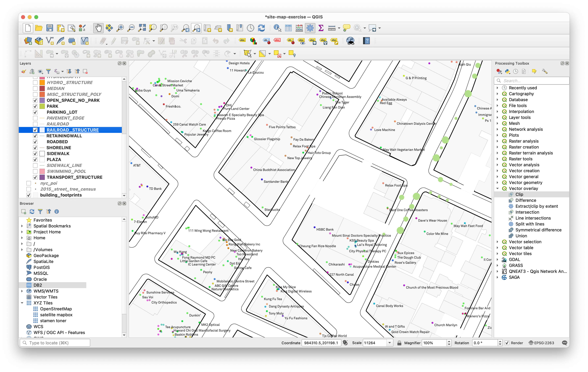Open the Scale dropdown arrow
588x372 pixels.
pyautogui.click(x=389, y=343)
